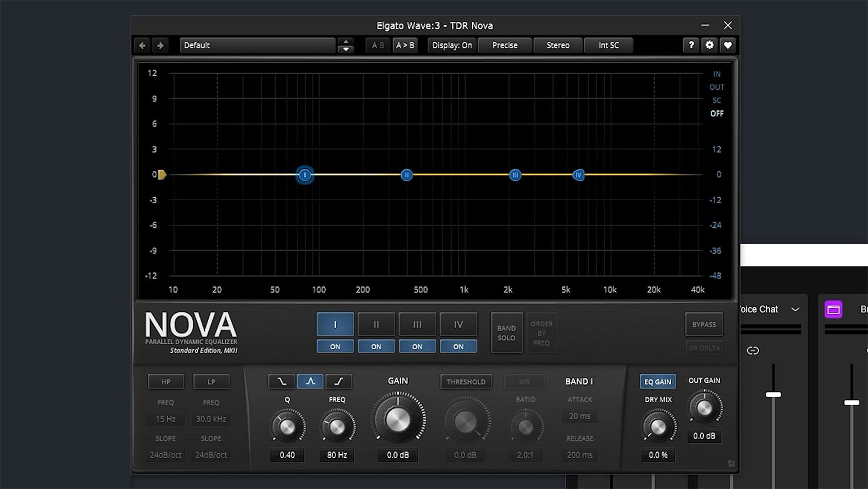Open the Int SC sidechain selector

608,45
